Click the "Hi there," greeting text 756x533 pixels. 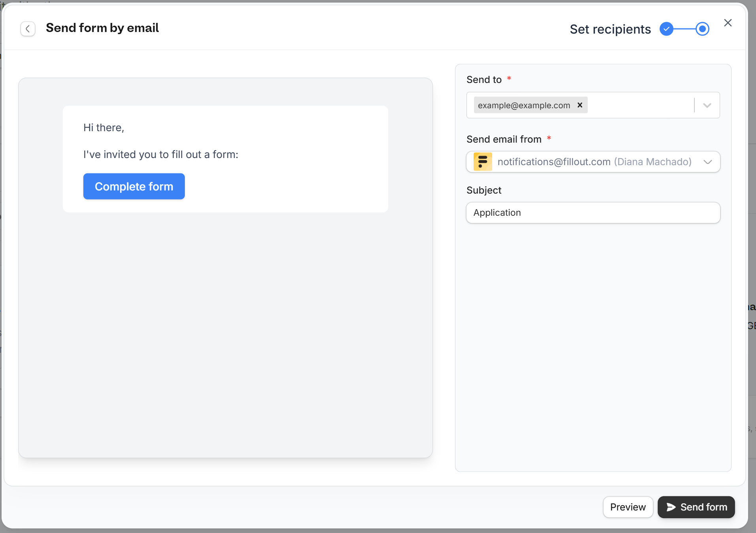pyautogui.click(x=103, y=128)
